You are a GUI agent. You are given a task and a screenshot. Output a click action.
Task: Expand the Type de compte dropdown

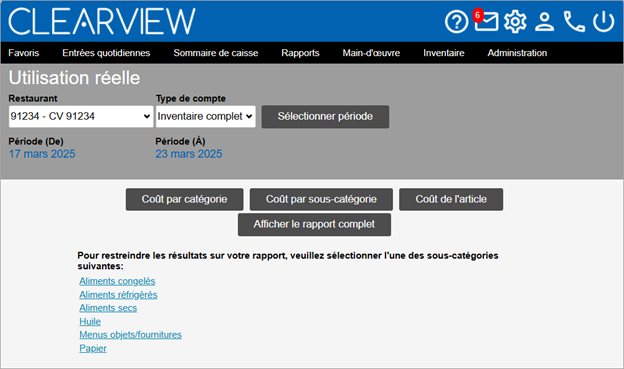tap(205, 117)
